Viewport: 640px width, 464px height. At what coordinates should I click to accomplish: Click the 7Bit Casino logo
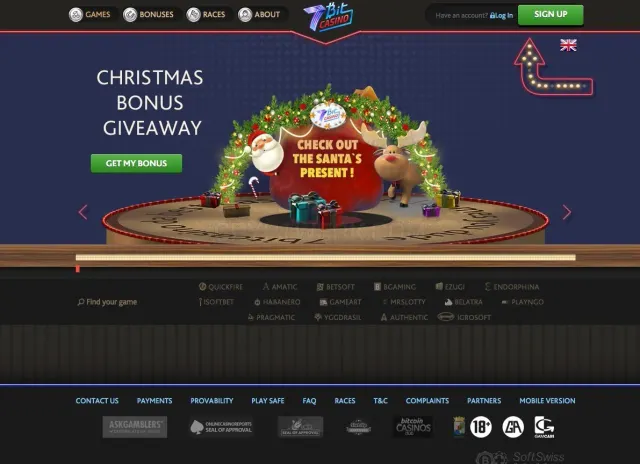pos(328,17)
